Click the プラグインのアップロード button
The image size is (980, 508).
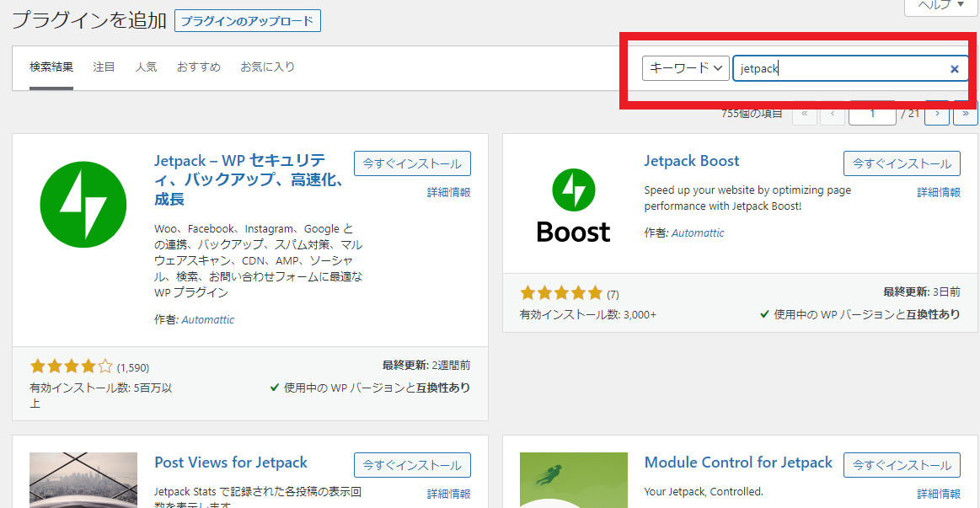[x=247, y=21]
